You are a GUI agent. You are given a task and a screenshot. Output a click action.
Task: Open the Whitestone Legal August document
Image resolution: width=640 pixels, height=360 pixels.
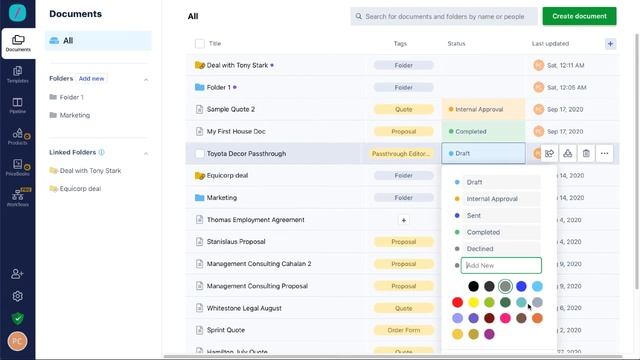click(x=244, y=308)
